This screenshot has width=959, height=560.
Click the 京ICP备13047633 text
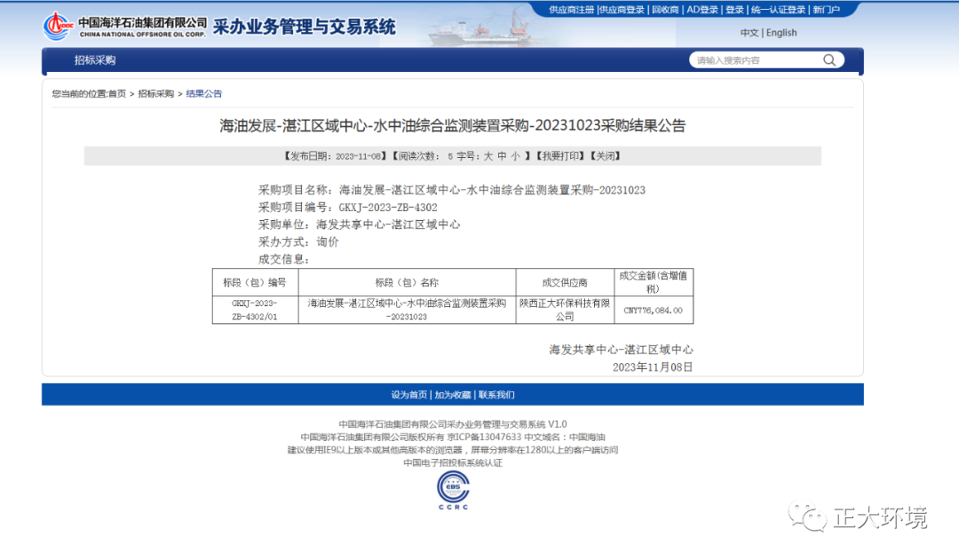(x=485, y=438)
